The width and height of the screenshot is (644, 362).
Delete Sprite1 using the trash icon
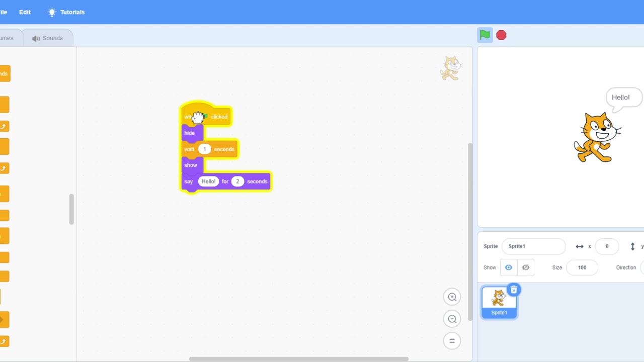click(x=513, y=290)
